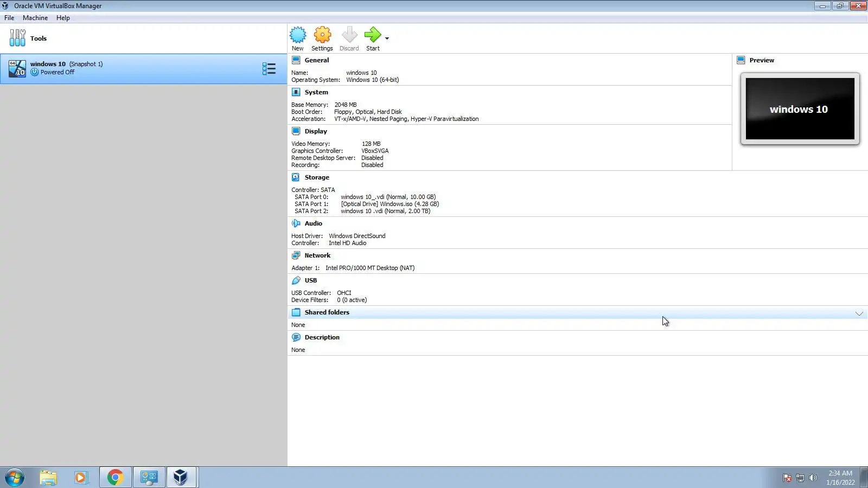Click the Discard saved state icon
The width and height of the screenshot is (868, 488).
[349, 35]
